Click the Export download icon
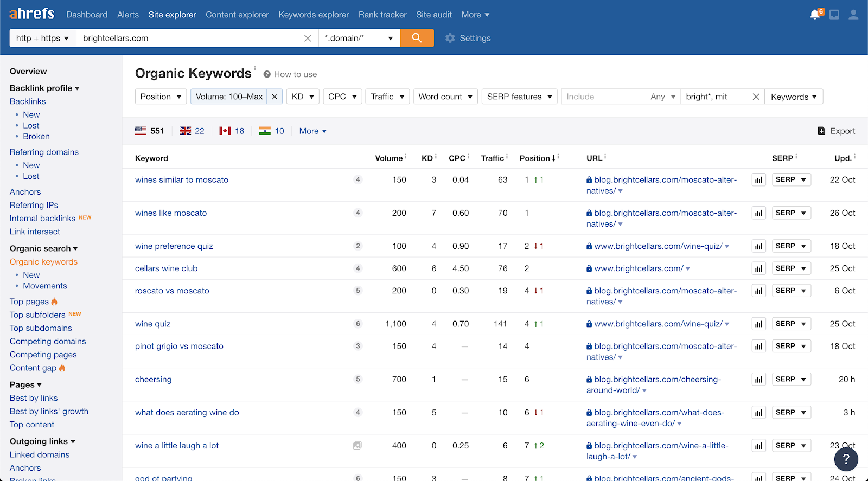 point(821,131)
